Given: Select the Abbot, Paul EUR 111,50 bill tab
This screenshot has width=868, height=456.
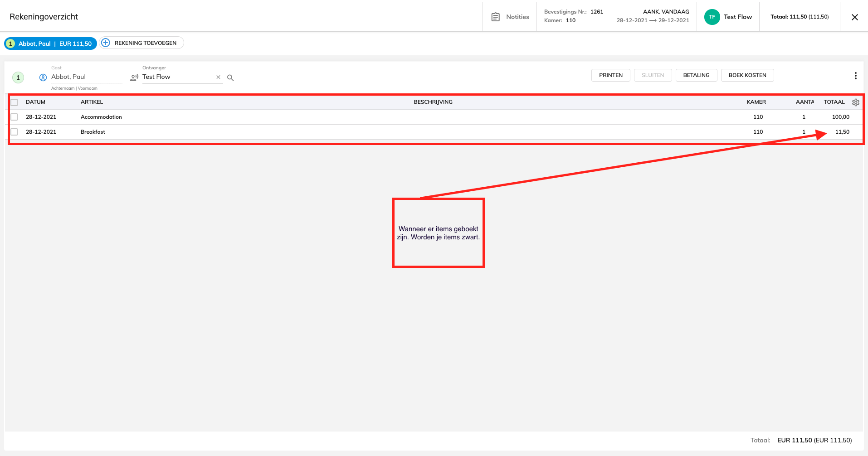Looking at the screenshot, I should coord(50,44).
